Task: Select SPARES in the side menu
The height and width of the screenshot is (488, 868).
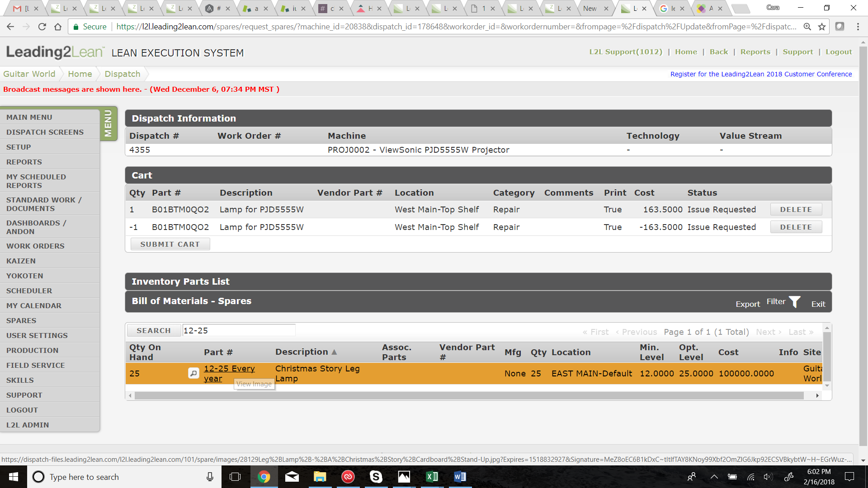Action: pos(50,320)
